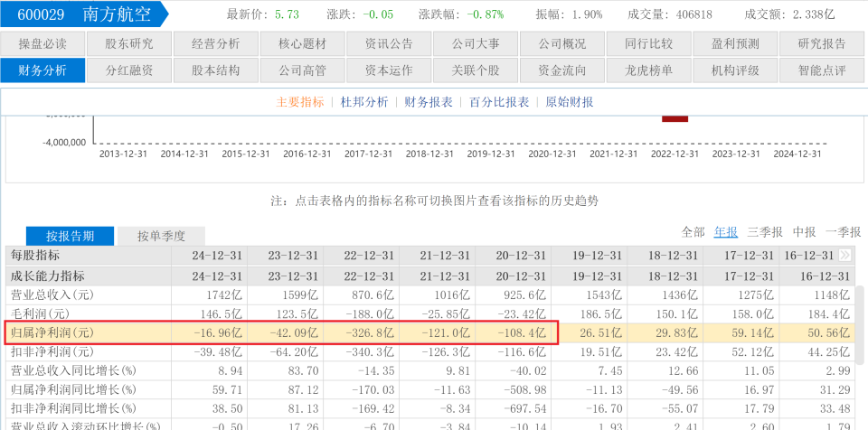The image size is (868, 430).
Task: Click the 每股指标 section header
Action: tap(35, 255)
